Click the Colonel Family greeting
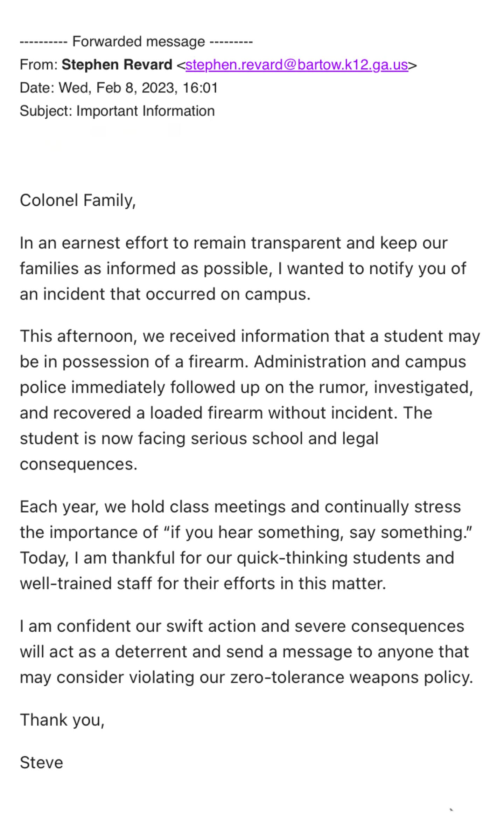Viewport: 504px width, 817px height. tap(77, 201)
